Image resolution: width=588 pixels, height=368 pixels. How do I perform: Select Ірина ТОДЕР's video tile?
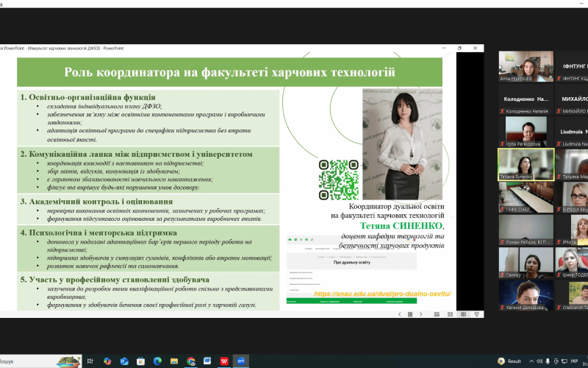click(x=572, y=263)
